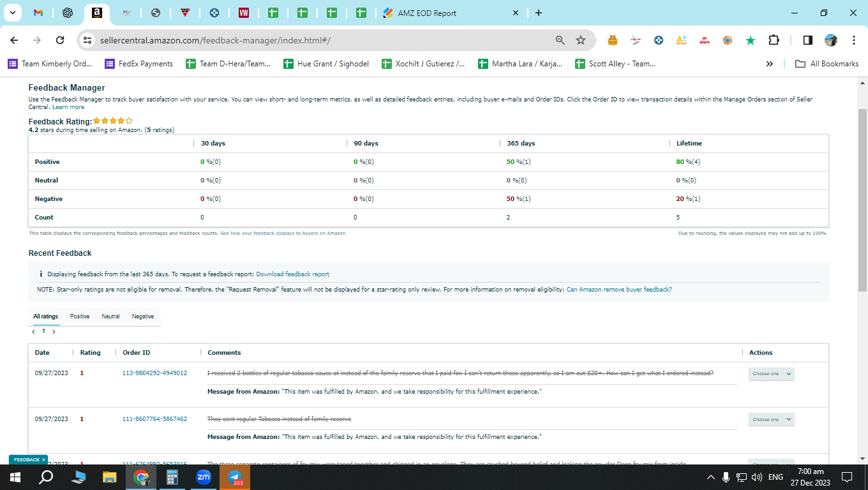Expand Choose one for order 113-9804292-4949012
The height and width of the screenshot is (490, 868).
click(x=771, y=374)
